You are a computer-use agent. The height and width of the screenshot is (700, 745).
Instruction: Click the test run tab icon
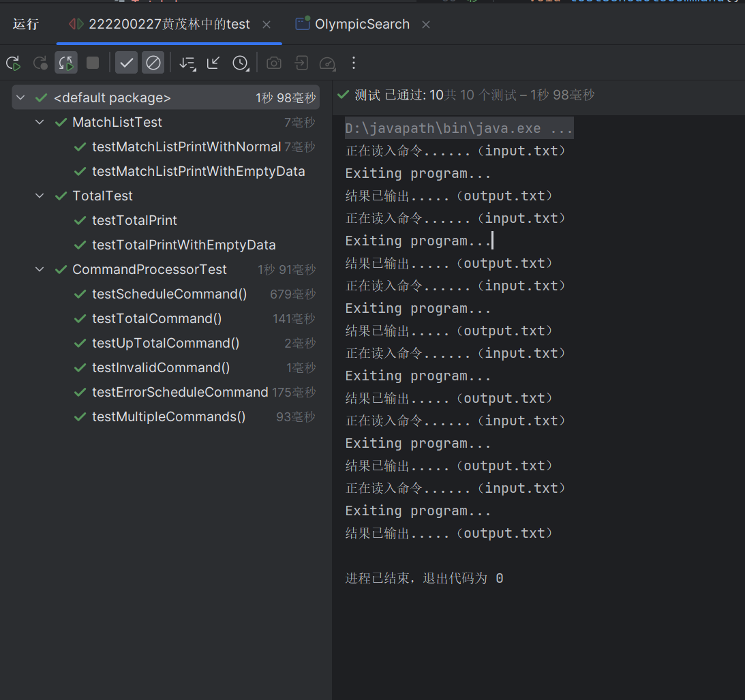coord(76,24)
